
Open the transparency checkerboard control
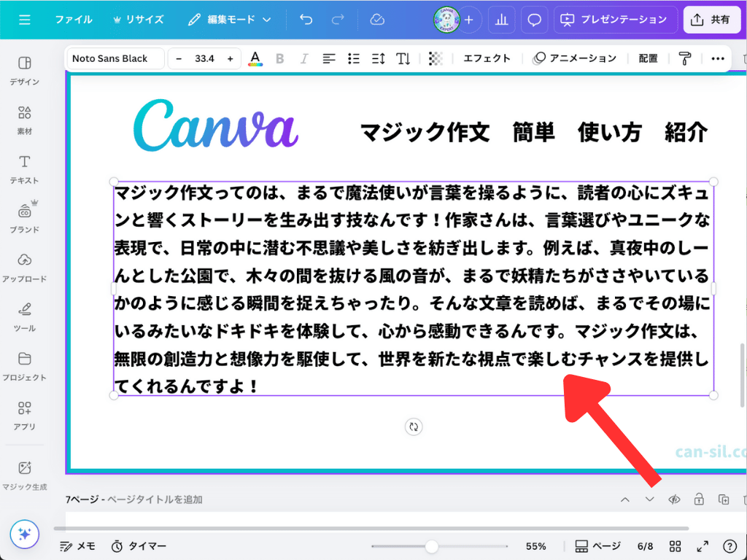pyautogui.click(x=436, y=58)
